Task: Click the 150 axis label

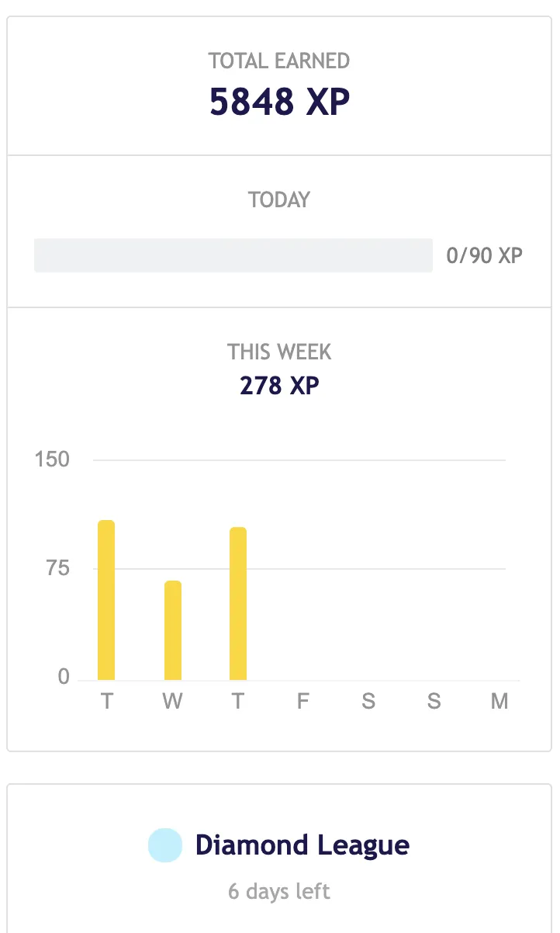Action: (52, 460)
